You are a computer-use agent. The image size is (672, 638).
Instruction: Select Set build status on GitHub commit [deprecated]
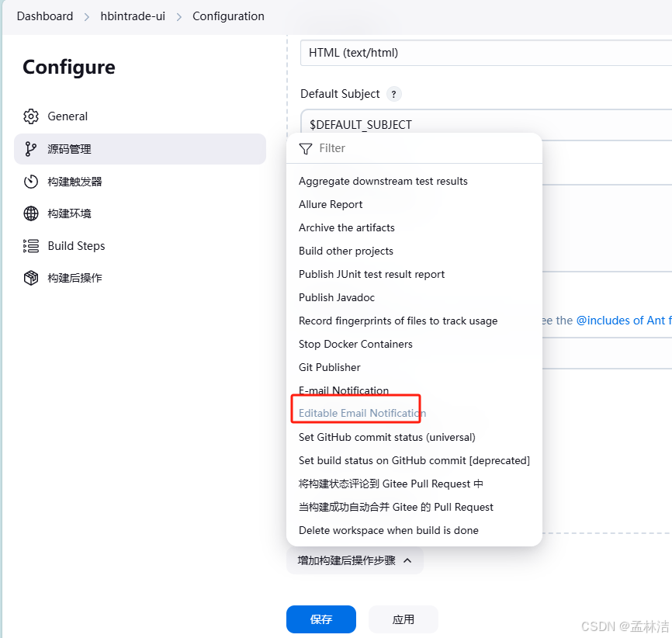pyautogui.click(x=414, y=460)
